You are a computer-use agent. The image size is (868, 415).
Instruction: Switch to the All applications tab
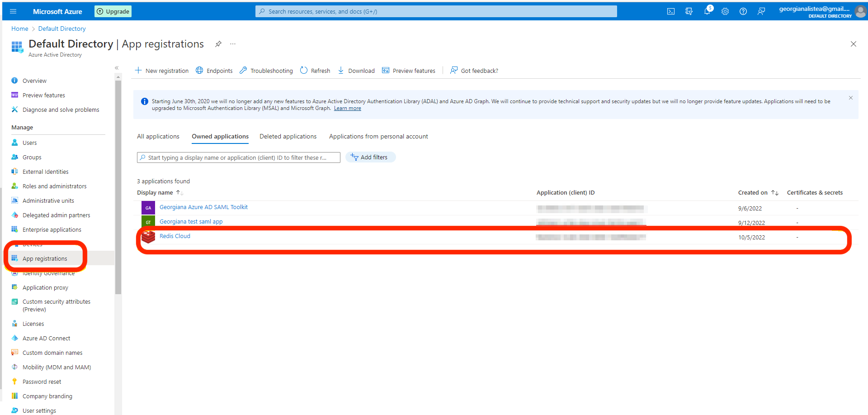click(158, 137)
